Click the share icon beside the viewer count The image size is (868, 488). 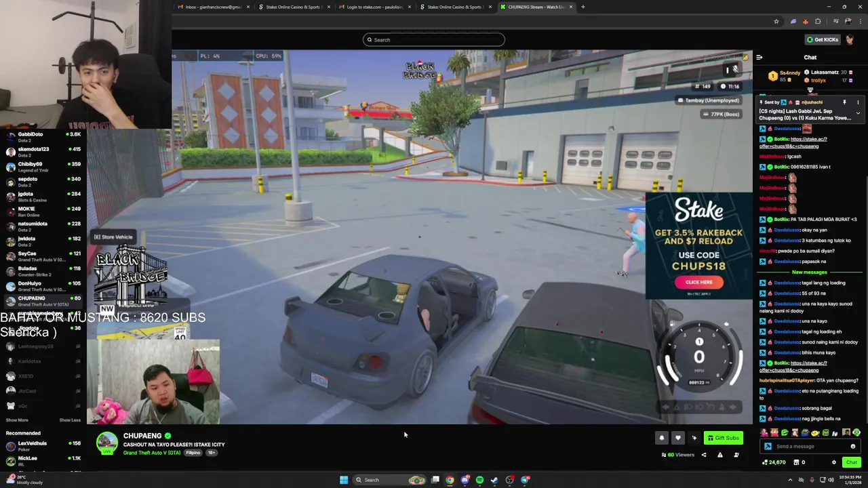(x=703, y=455)
